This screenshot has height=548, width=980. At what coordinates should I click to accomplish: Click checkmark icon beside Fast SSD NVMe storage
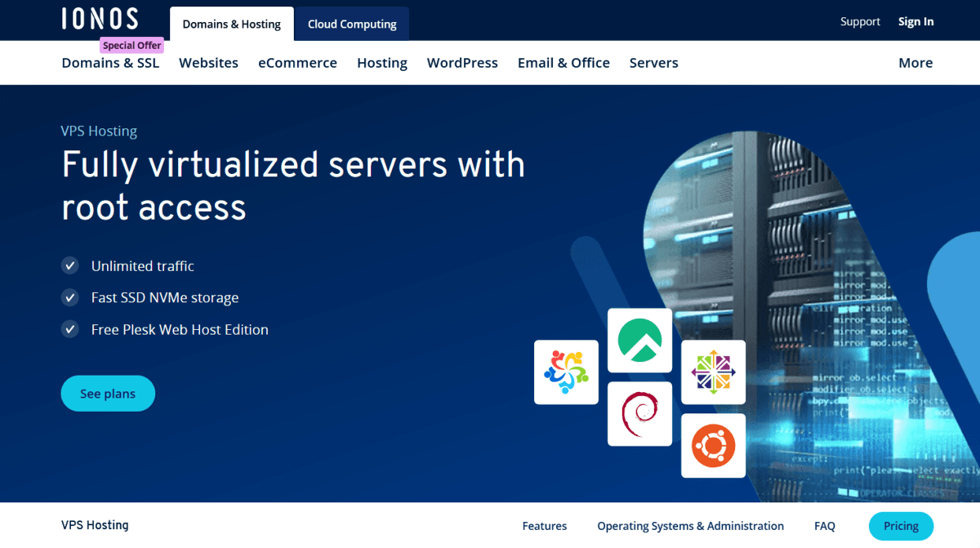tap(70, 297)
